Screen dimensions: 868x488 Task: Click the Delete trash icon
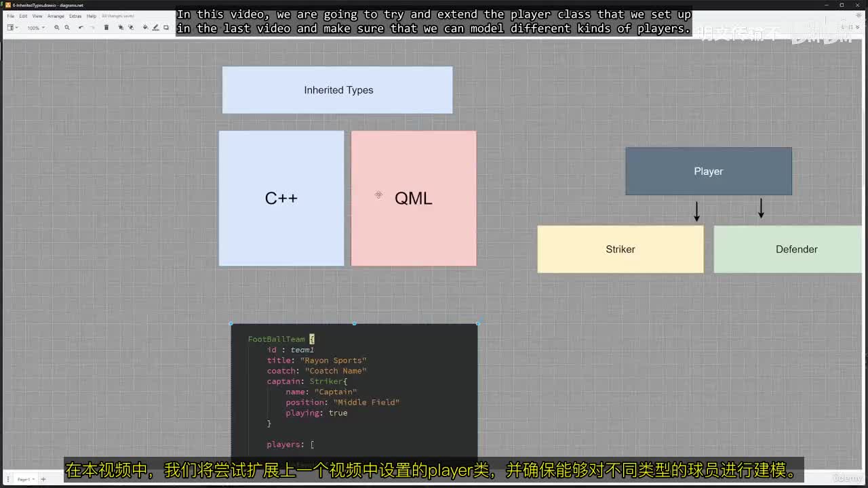(x=106, y=28)
